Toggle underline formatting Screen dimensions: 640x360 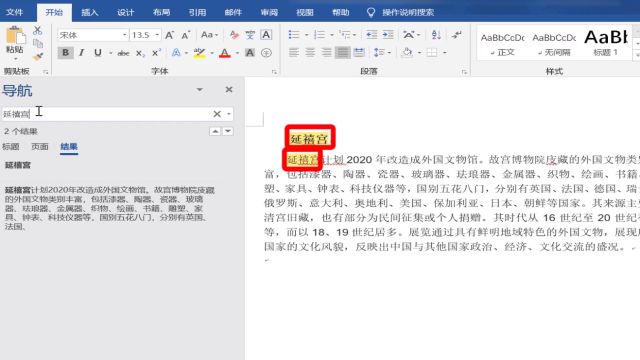tap(98, 53)
